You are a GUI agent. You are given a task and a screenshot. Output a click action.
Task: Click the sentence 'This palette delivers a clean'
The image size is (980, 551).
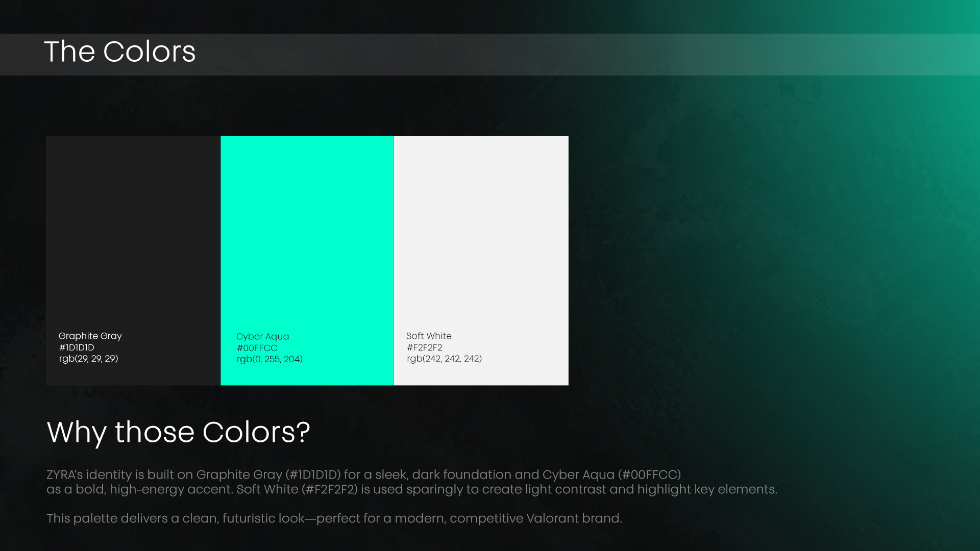(334, 518)
